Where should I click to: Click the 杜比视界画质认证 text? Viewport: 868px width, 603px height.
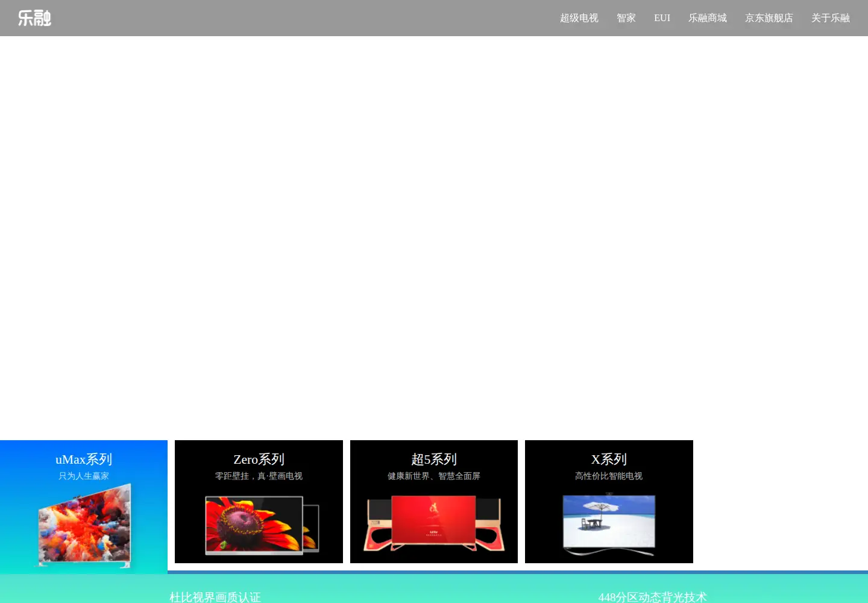tap(215, 597)
